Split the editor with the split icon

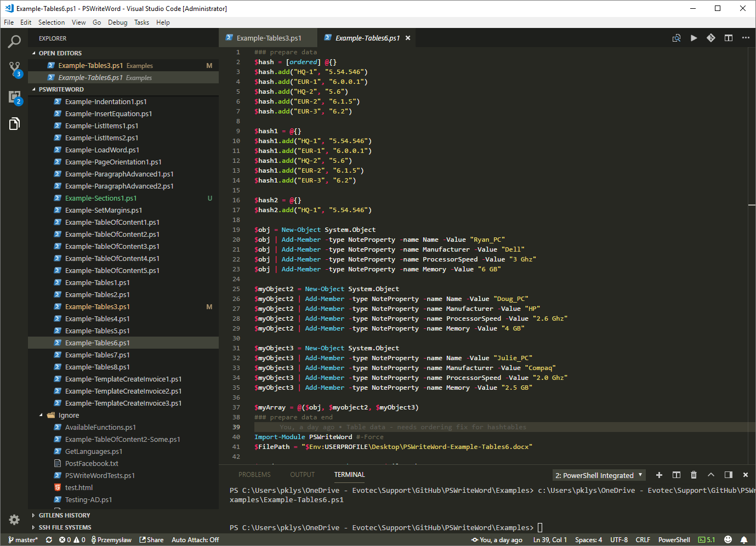pos(729,38)
